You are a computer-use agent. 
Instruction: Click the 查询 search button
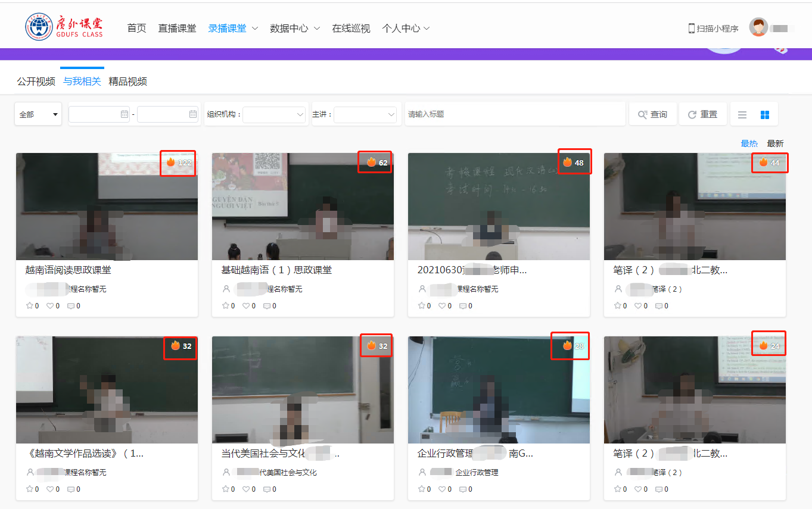[x=653, y=114]
